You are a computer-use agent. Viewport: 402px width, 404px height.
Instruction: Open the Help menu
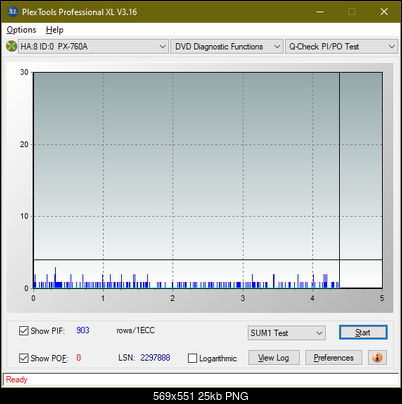(x=54, y=30)
